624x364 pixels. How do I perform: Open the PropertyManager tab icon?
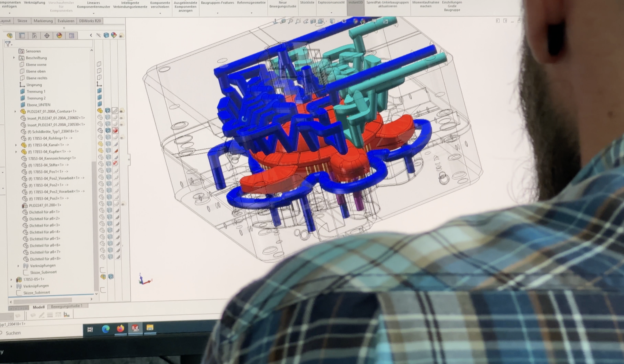(22, 36)
